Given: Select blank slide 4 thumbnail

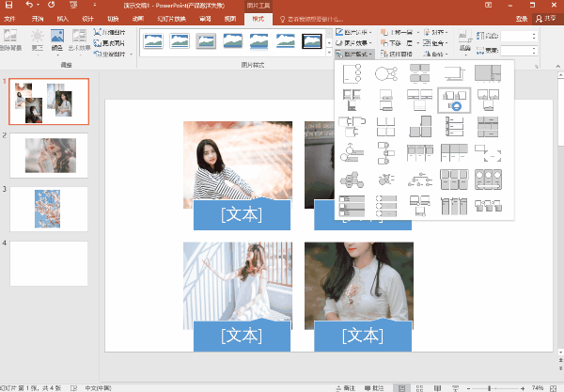Looking at the screenshot, I should [49, 263].
